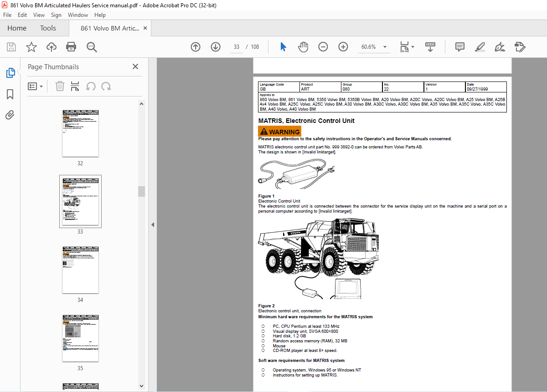Switch to the Home tab
Viewport: 547px width, 392px height.
[x=17, y=28]
